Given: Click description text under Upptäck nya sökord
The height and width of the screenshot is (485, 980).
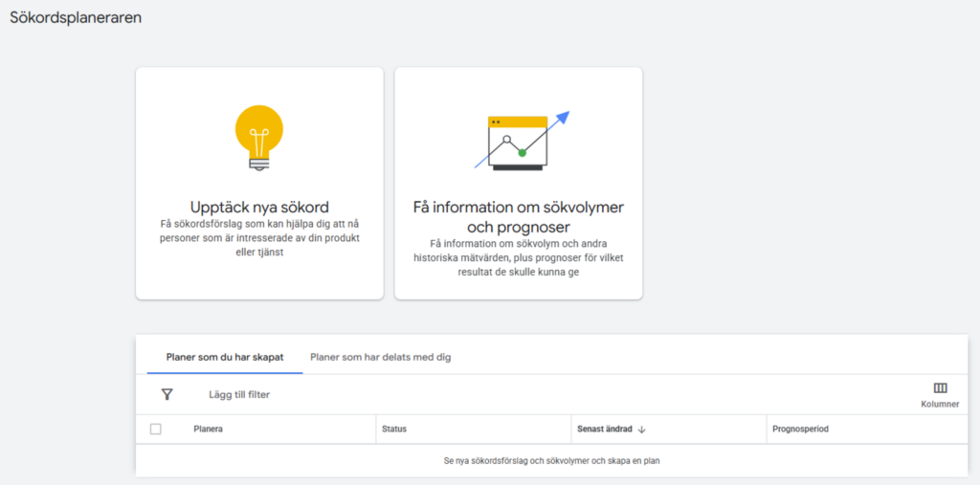Looking at the screenshot, I should coord(259,237).
